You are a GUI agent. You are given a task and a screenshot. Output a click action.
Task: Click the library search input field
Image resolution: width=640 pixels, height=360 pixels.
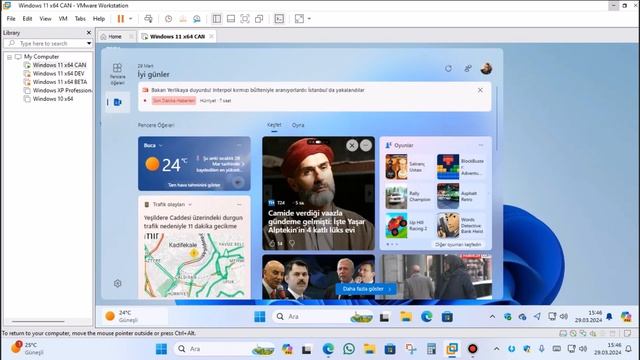pyautogui.click(x=45, y=43)
